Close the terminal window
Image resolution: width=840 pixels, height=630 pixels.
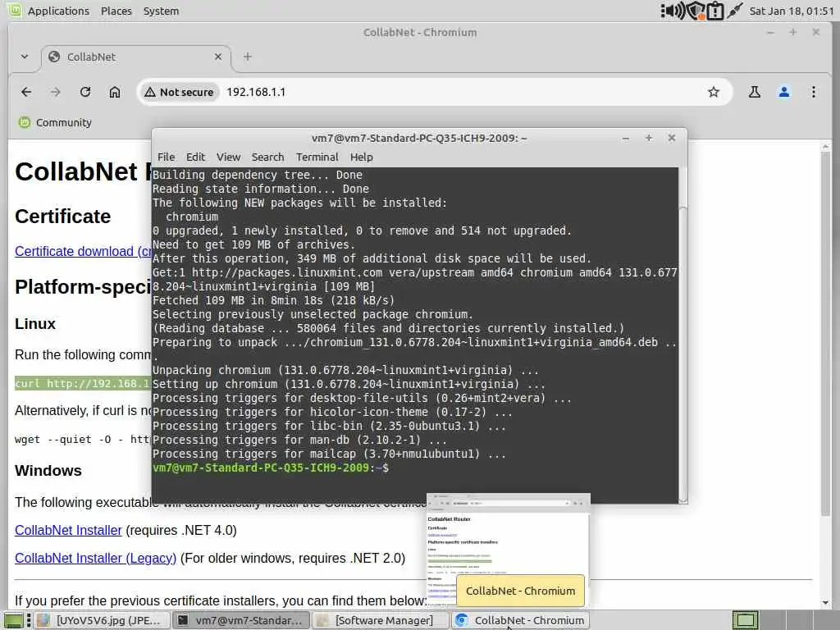click(x=672, y=138)
